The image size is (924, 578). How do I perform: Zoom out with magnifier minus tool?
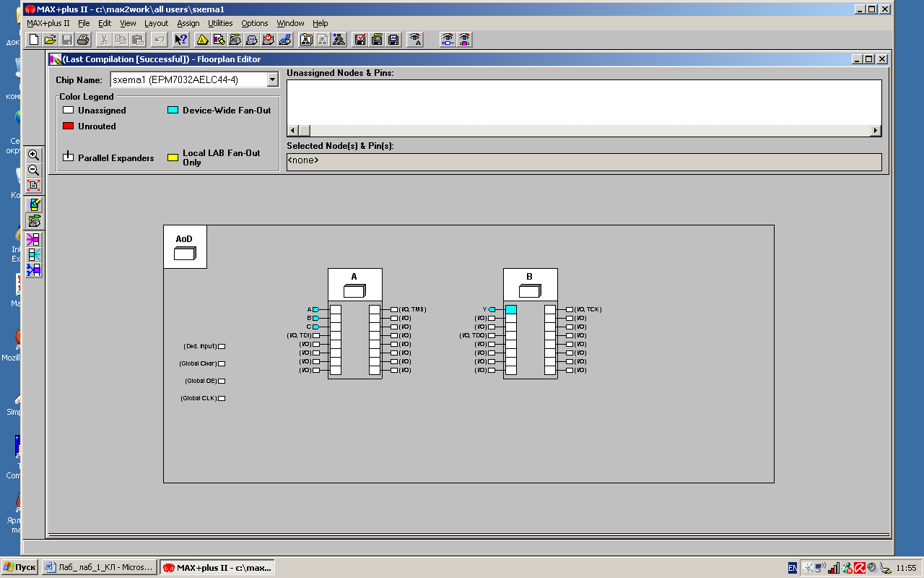coord(34,170)
